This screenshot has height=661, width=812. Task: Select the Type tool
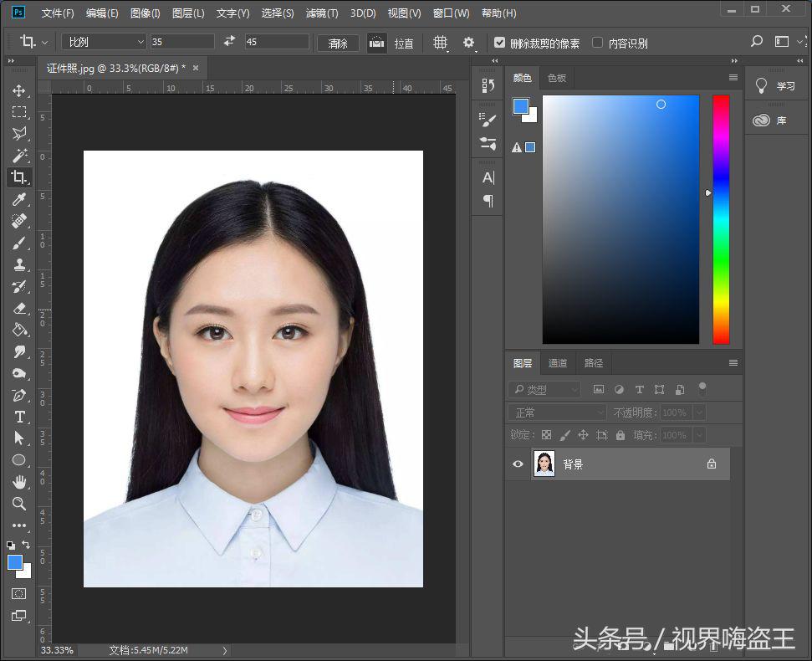click(x=19, y=417)
